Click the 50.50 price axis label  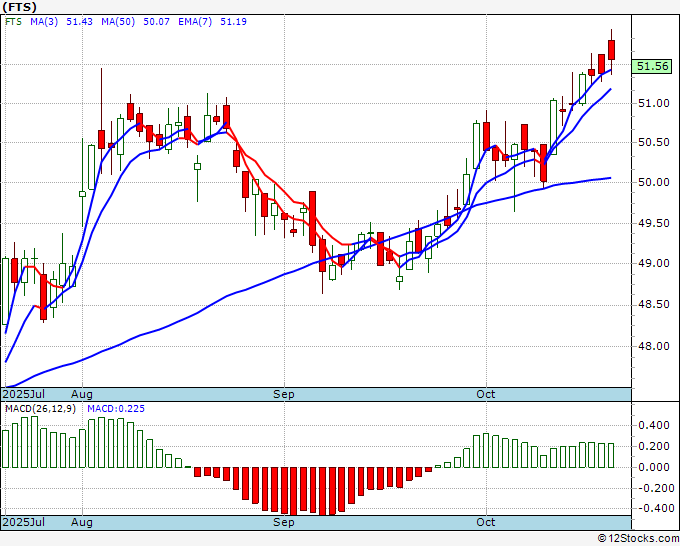654,142
